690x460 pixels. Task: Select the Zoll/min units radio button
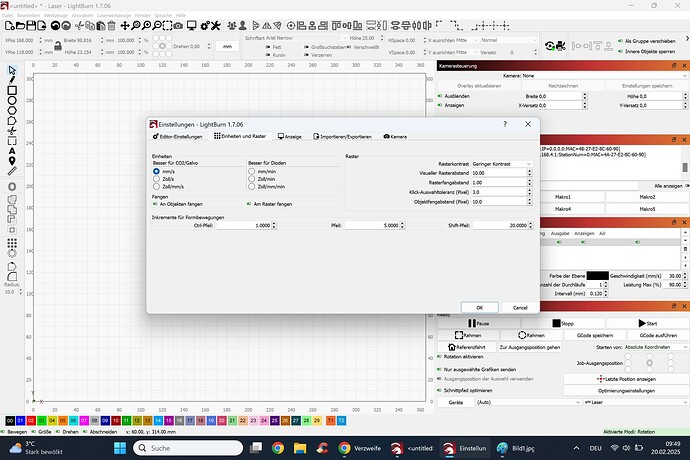pos(252,179)
